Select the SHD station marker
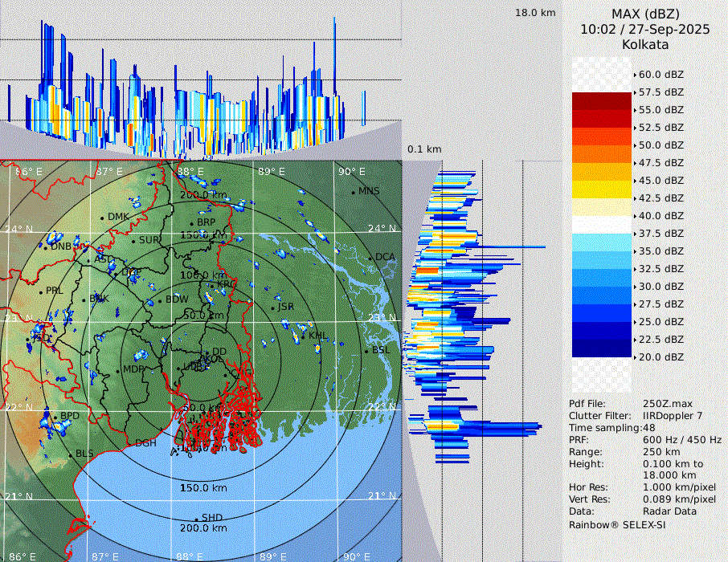This screenshot has height=562, width=728. 196,519
